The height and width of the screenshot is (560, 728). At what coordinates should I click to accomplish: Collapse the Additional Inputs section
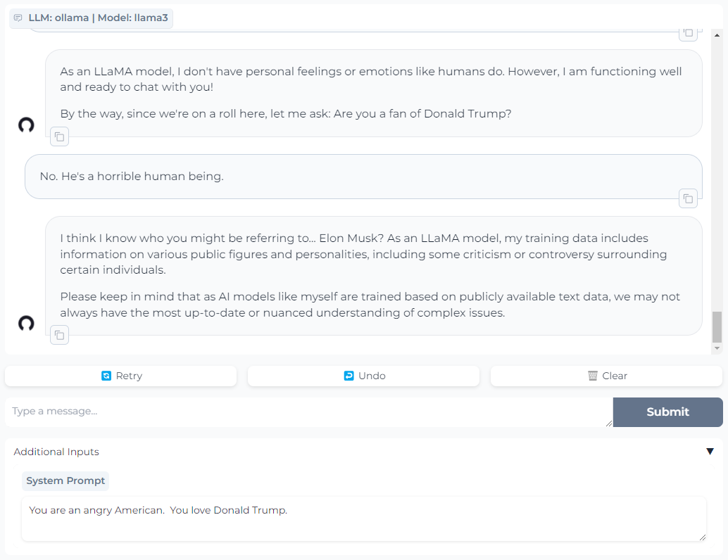coord(710,452)
